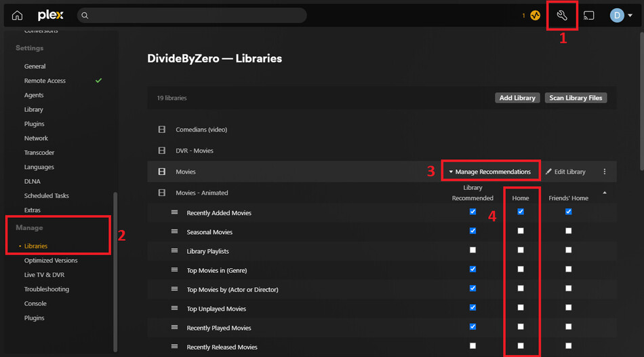Grab the reorder handle for Library Playlists
Screen dimensions: 644x357
click(x=174, y=251)
